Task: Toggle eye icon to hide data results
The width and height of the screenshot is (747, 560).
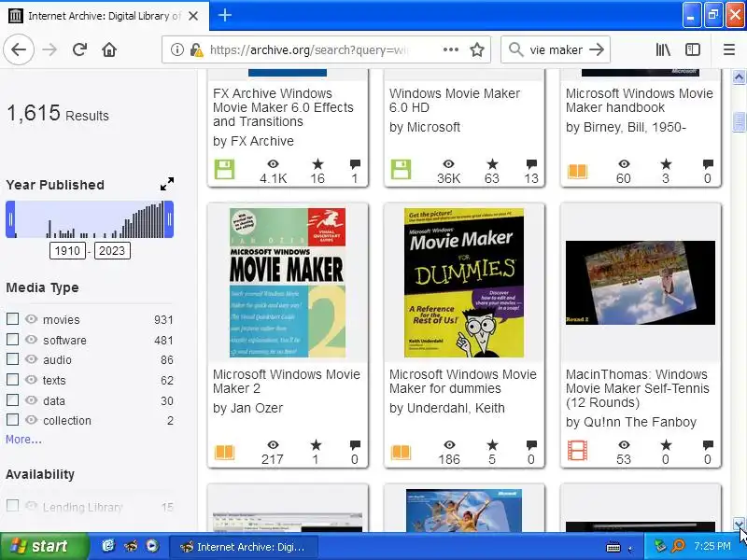Action: pyautogui.click(x=31, y=400)
